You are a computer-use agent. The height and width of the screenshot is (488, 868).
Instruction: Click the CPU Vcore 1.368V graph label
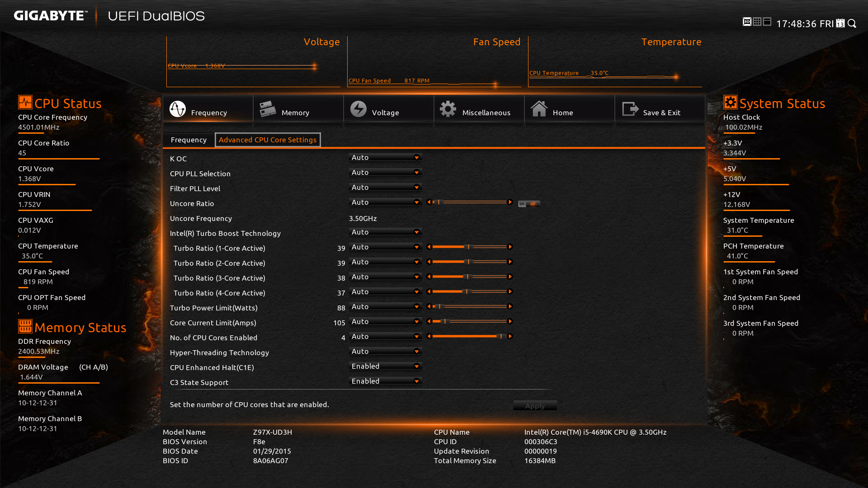tap(196, 66)
